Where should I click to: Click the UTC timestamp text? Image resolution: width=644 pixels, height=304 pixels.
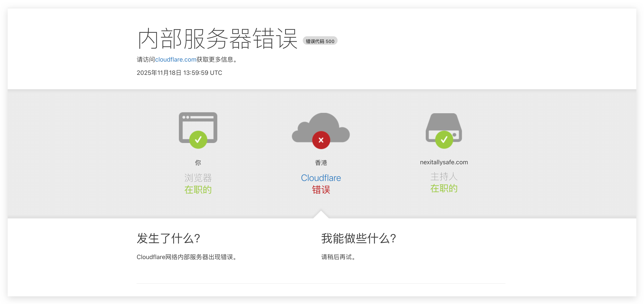click(x=179, y=73)
